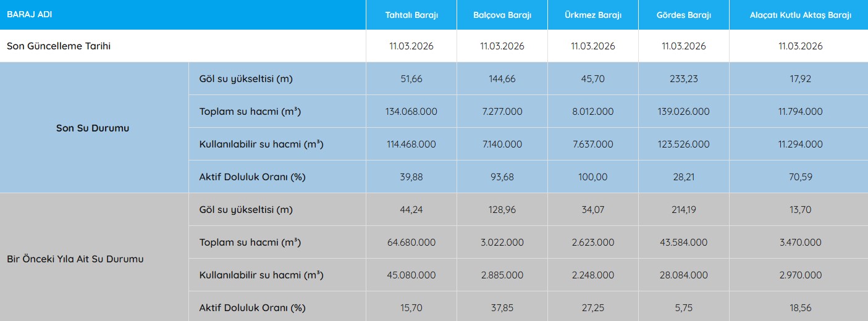The image size is (868, 321).
Task: Click Aktif Doluluk Oranı label in previous year section
Action: click(x=252, y=308)
